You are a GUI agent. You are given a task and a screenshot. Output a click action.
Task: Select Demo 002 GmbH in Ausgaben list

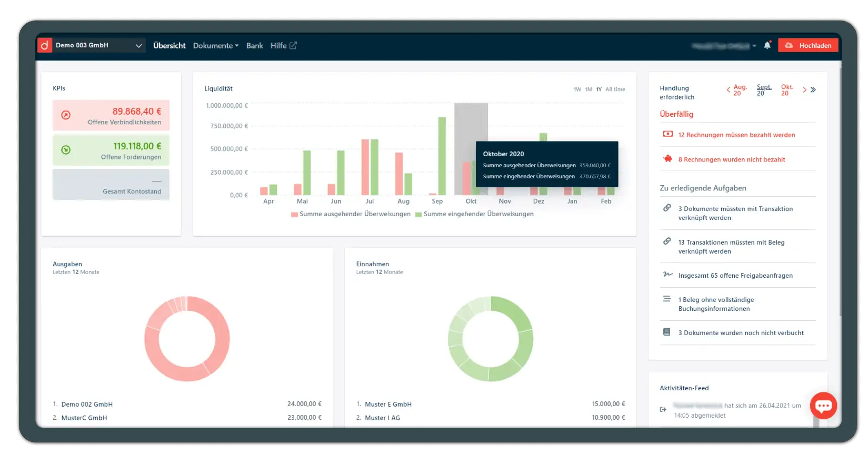tap(87, 405)
